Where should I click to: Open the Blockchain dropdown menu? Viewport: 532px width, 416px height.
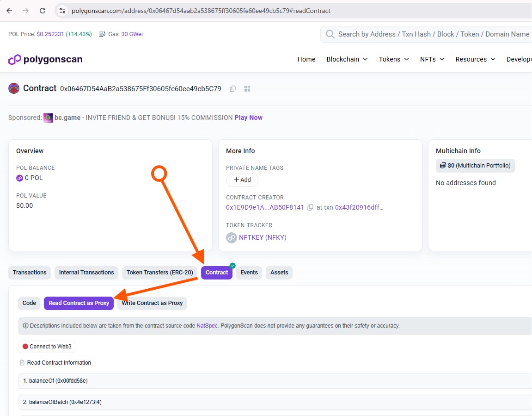[x=347, y=59]
